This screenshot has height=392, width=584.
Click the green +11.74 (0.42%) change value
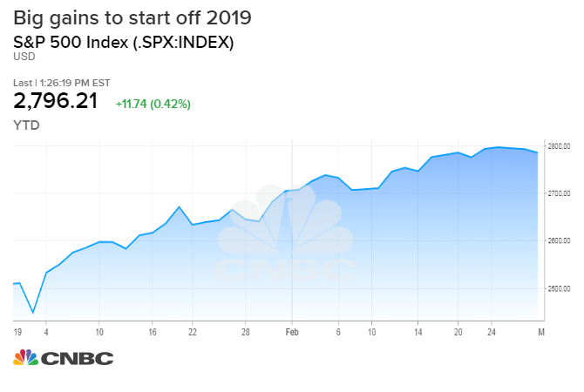153,104
